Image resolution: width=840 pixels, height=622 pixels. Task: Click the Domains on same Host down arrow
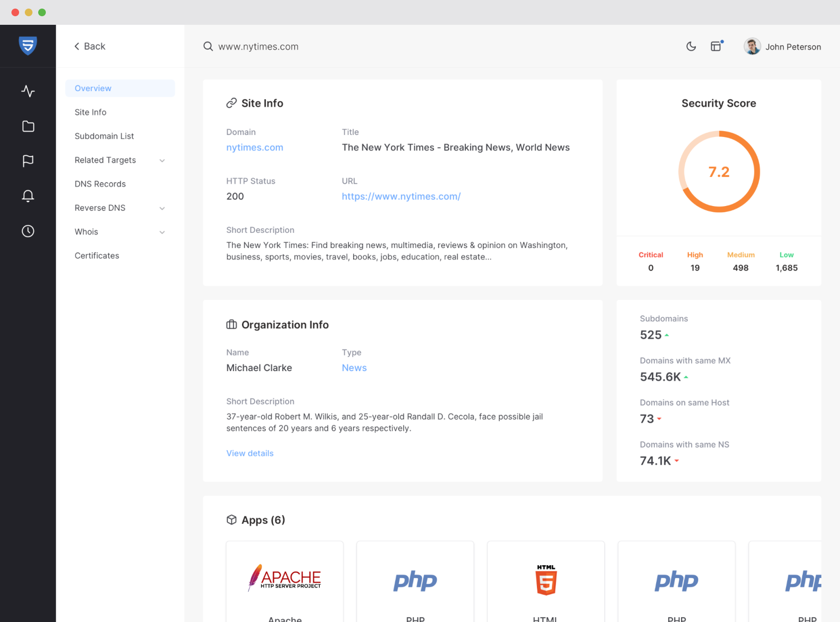[659, 419]
